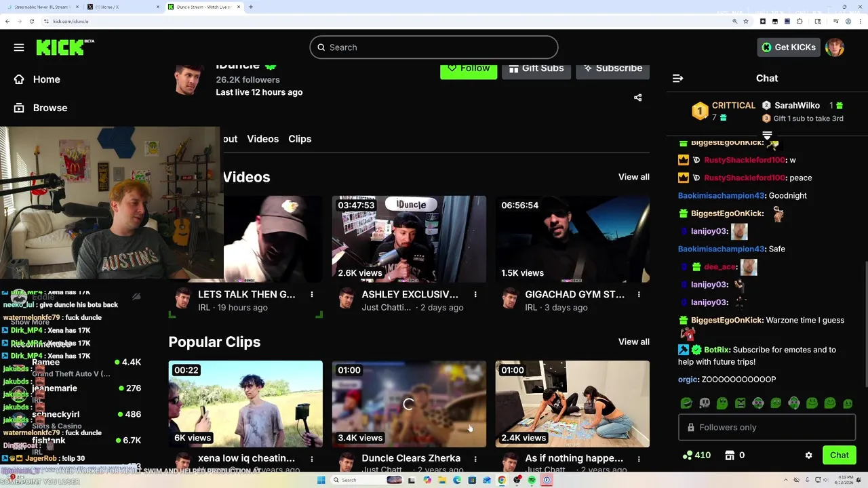Open the GIGACHAD GYM video thumbnail

point(572,239)
